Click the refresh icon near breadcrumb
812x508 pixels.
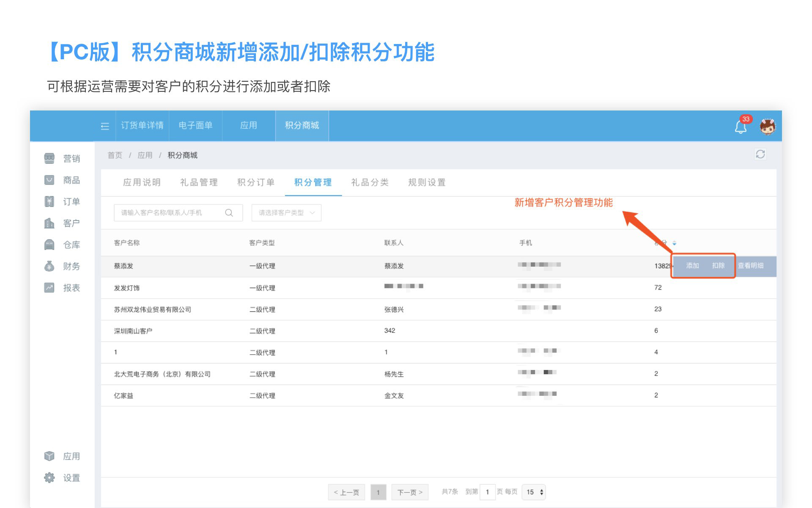[760, 155]
